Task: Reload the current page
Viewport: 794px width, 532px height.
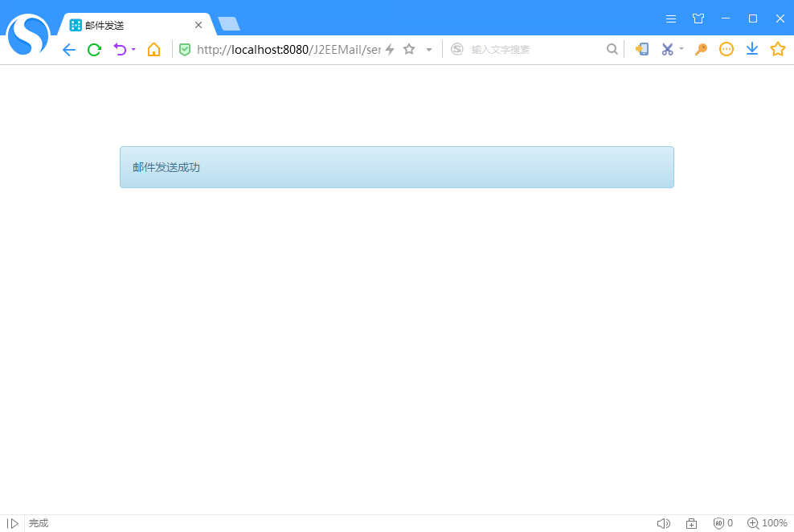Action: click(x=94, y=49)
